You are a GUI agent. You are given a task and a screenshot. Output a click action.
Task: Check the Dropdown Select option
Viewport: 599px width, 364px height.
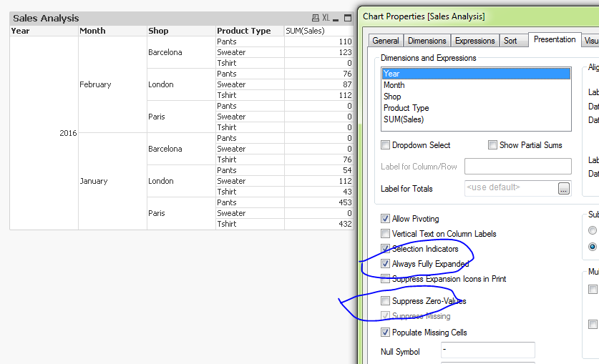tap(386, 145)
